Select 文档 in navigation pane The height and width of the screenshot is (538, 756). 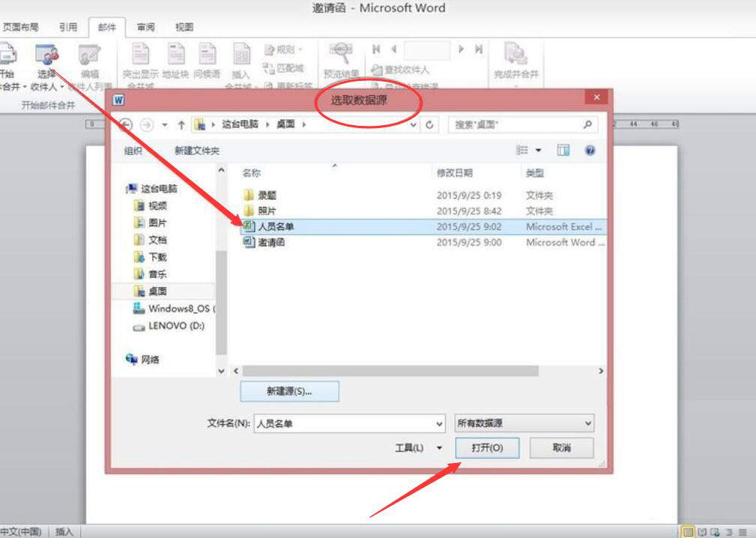pos(151,240)
